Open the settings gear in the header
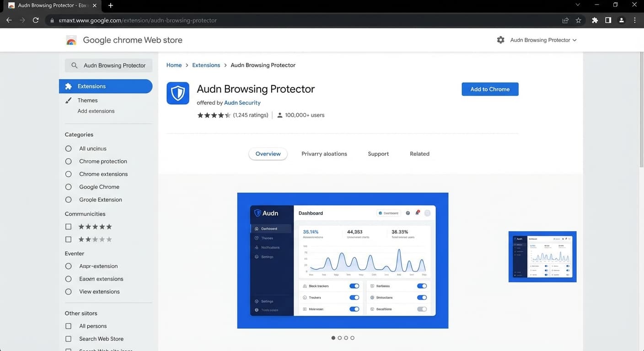 click(x=500, y=40)
